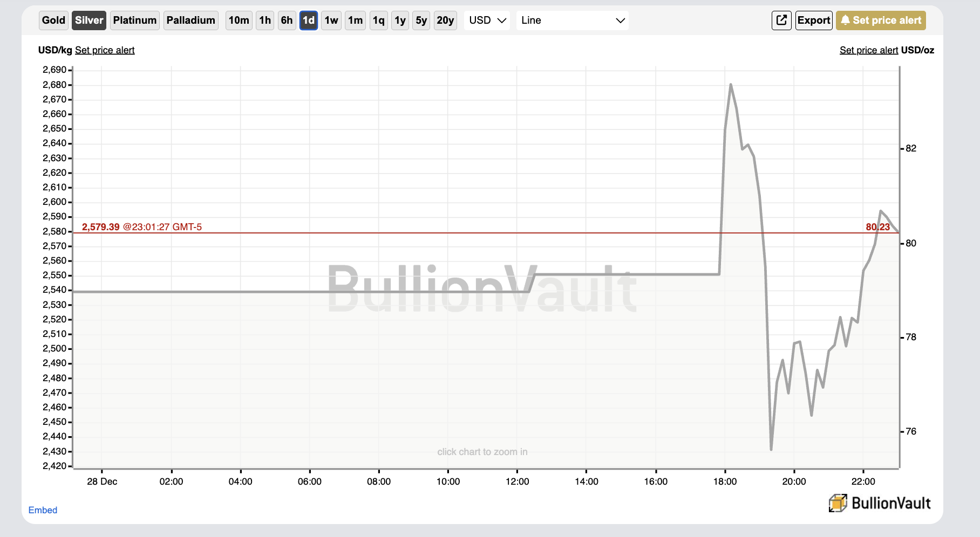The image size is (980, 537).
Task: Click the 22:00 x-axis time label
Action: [863, 481]
